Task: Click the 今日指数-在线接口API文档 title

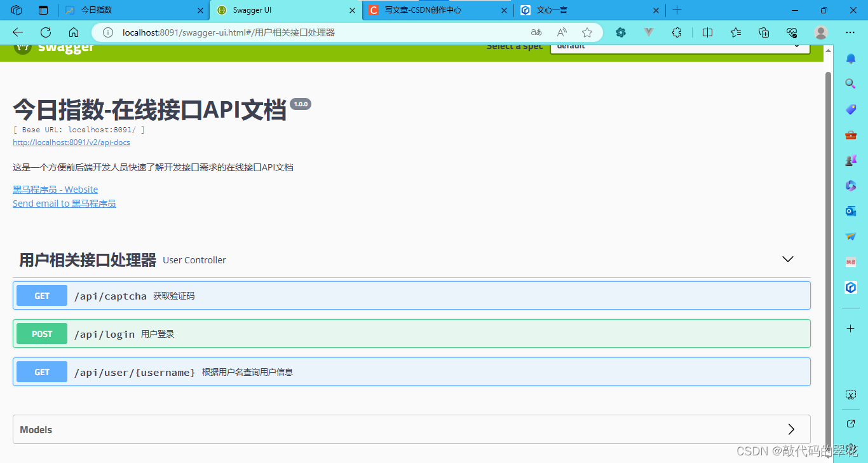Action: pyautogui.click(x=149, y=110)
